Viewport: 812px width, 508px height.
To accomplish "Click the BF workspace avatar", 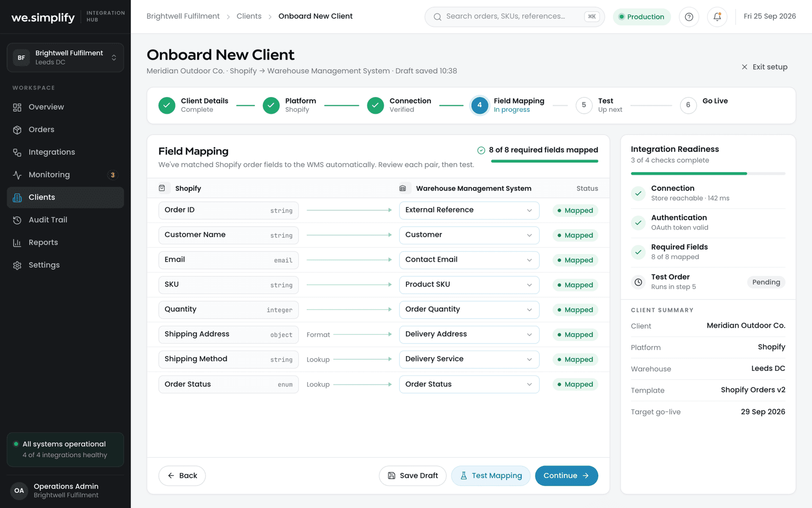I will [x=21, y=57].
